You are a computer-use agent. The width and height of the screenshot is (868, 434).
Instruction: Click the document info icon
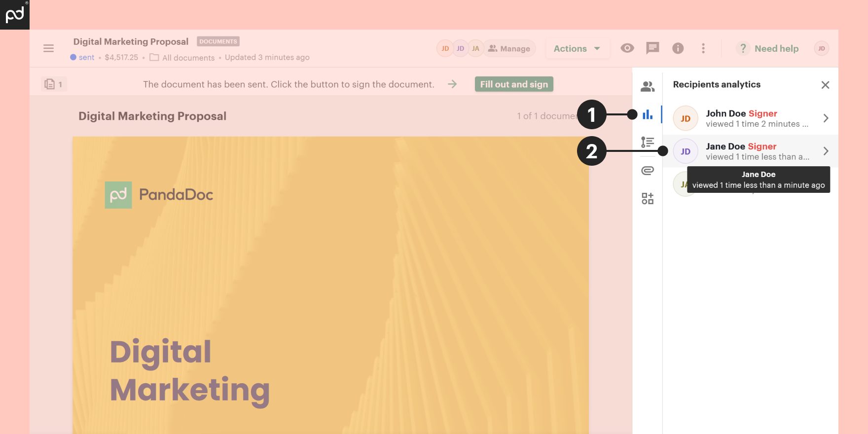(678, 48)
